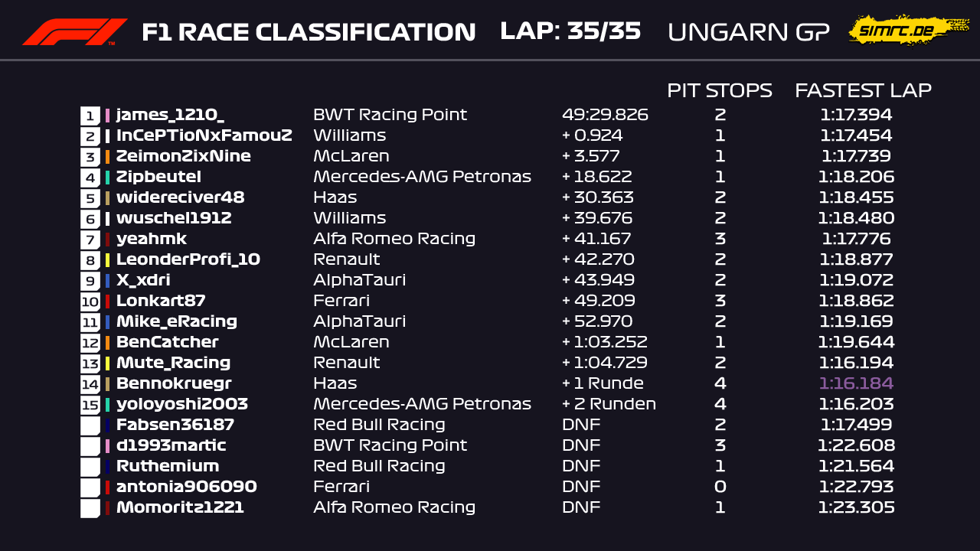Click driver name Zipbeutel
This screenshot has height=551, width=980.
click(158, 178)
